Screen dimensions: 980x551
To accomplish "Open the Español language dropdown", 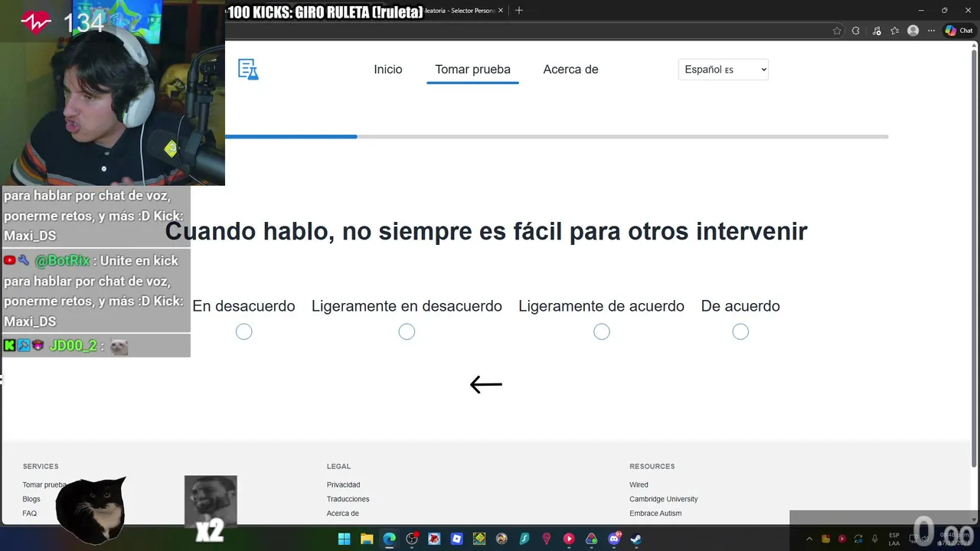I will pyautogui.click(x=723, y=70).
